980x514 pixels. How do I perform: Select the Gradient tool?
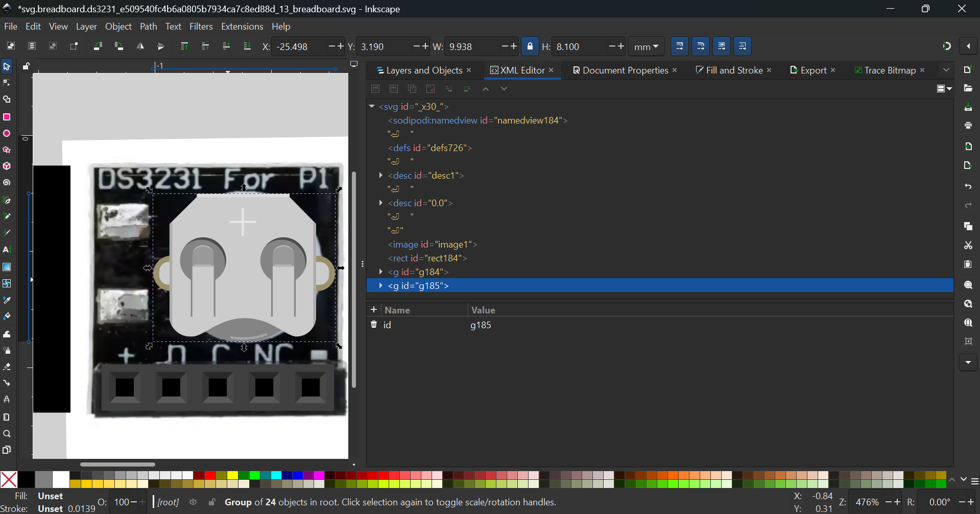(x=7, y=267)
